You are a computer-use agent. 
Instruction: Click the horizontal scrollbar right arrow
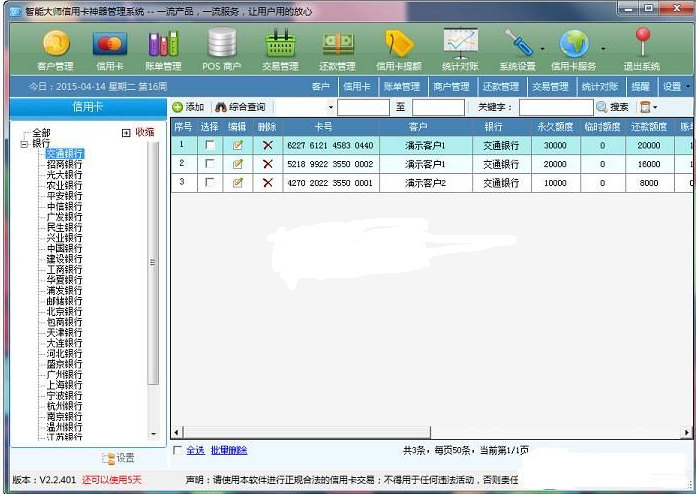(686, 432)
